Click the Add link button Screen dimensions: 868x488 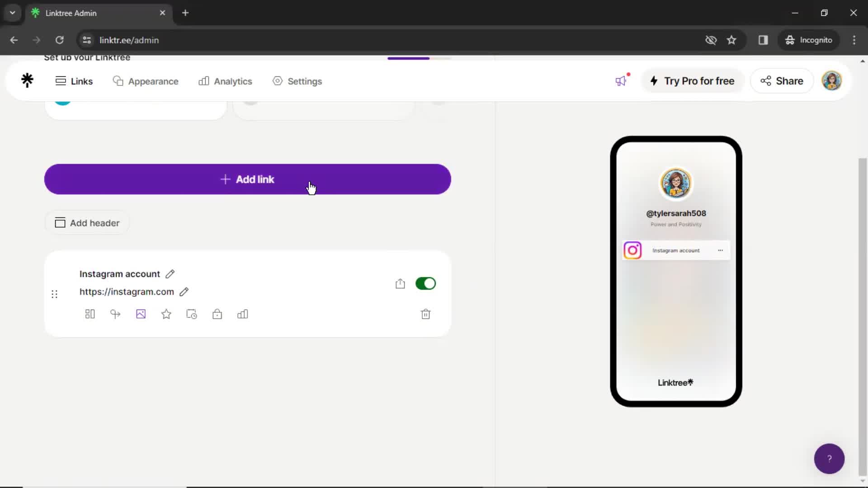[247, 179]
